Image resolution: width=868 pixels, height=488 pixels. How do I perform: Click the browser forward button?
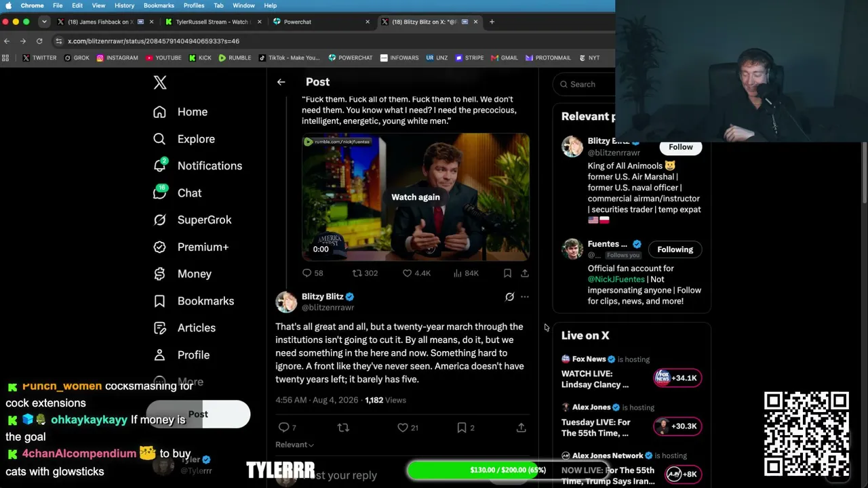pos(22,41)
